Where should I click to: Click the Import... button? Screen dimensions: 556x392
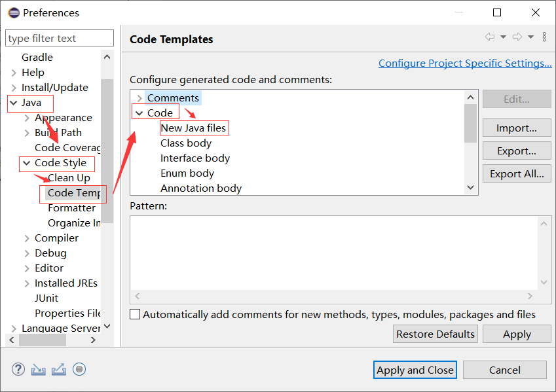point(517,128)
